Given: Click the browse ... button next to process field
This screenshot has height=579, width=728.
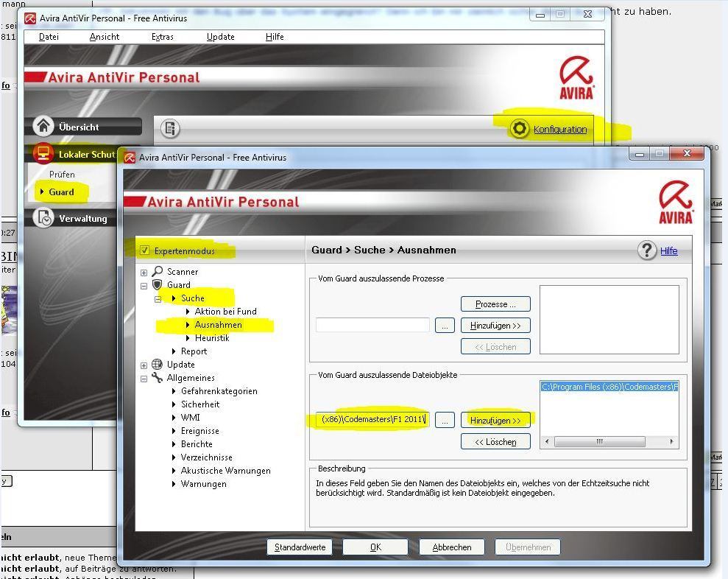Looking at the screenshot, I should (x=445, y=326).
